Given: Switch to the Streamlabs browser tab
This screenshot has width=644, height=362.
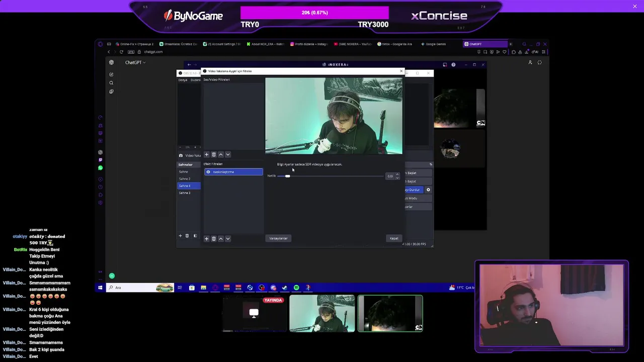Looking at the screenshot, I should coord(180,44).
